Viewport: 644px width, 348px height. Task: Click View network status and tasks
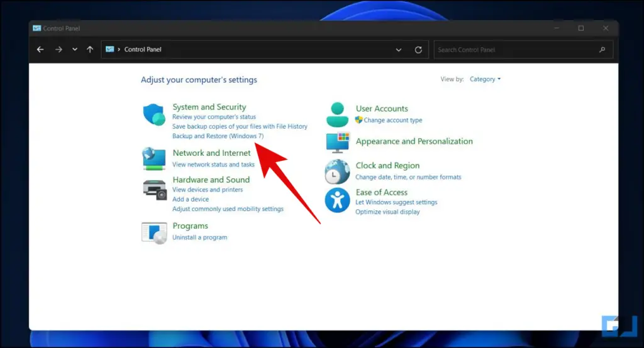tap(213, 165)
